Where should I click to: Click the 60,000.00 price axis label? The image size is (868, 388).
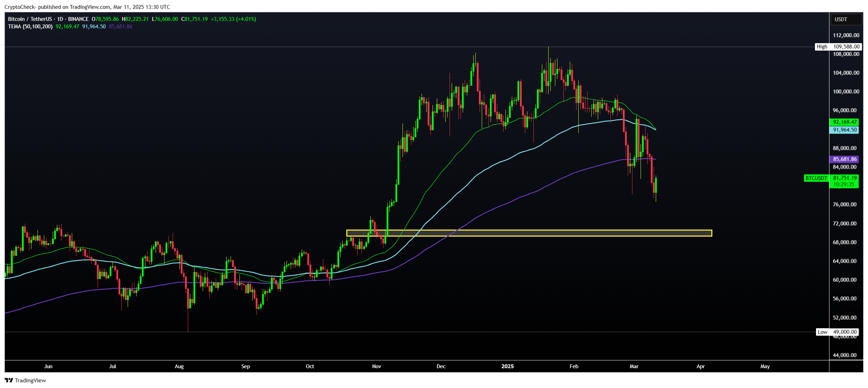[845, 280]
